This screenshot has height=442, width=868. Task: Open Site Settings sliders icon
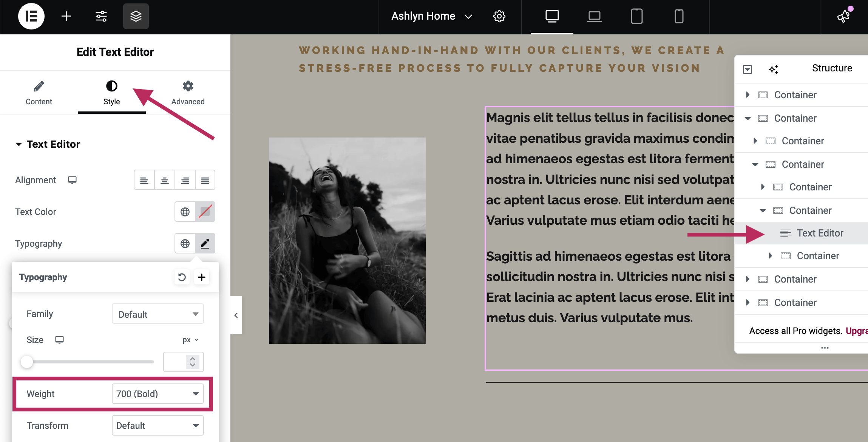[101, 16]
